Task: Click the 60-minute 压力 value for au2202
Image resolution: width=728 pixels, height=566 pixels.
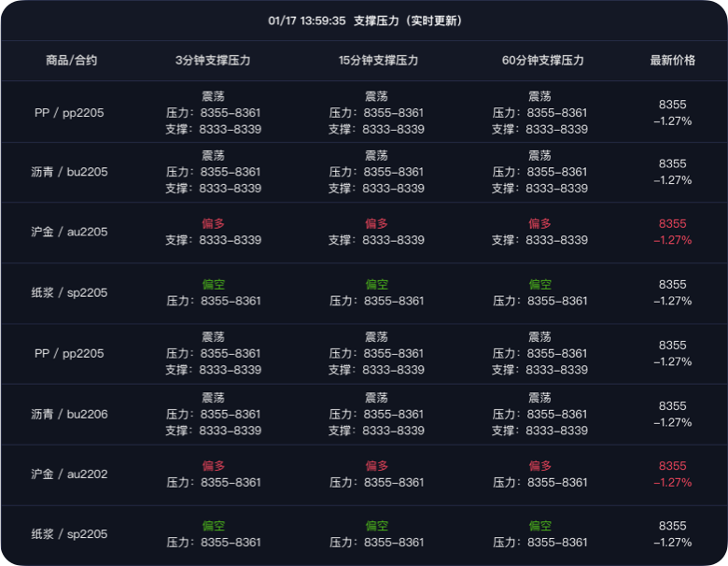Action: click(557, 483)
